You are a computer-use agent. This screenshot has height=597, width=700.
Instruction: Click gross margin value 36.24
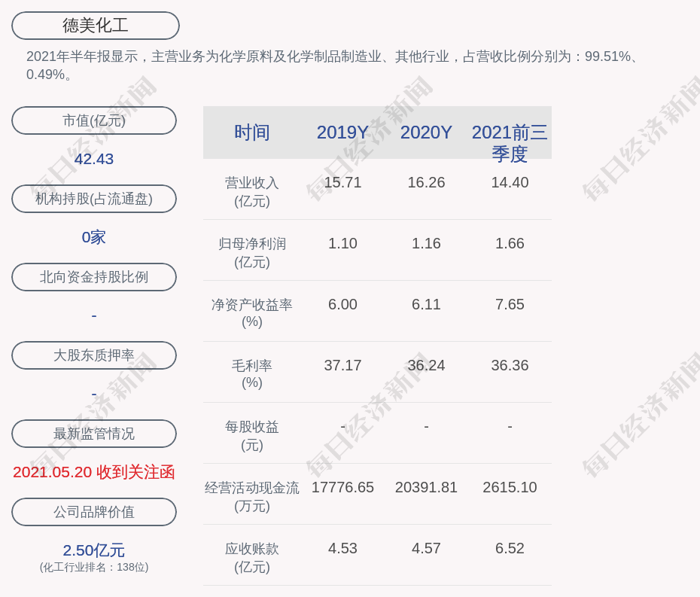(426, 365)
